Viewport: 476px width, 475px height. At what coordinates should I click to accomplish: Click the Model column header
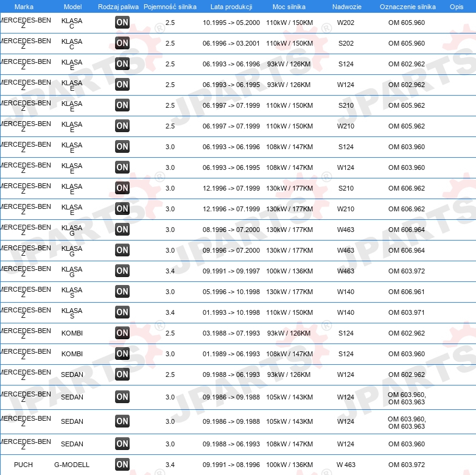click(73, 7)
